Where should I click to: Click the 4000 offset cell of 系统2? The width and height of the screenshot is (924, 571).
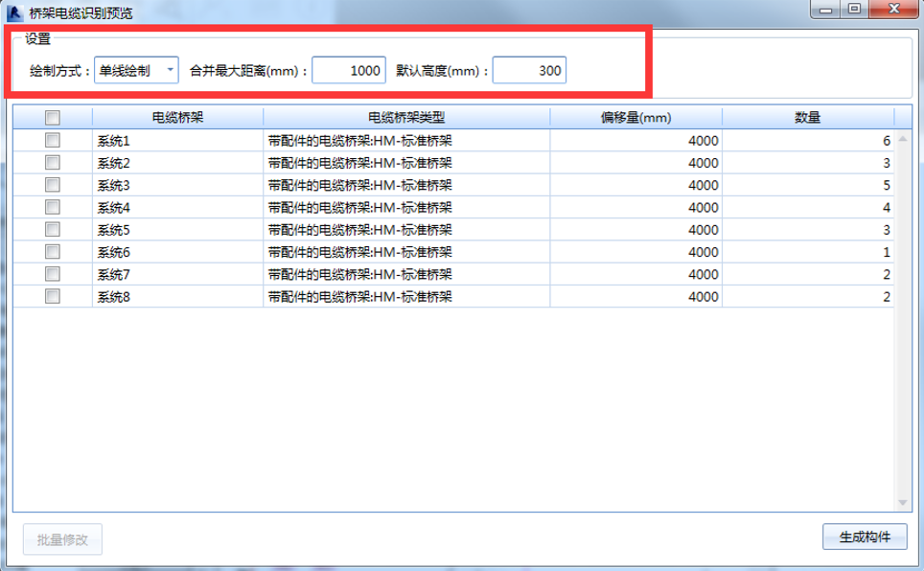tap(635, 163)
